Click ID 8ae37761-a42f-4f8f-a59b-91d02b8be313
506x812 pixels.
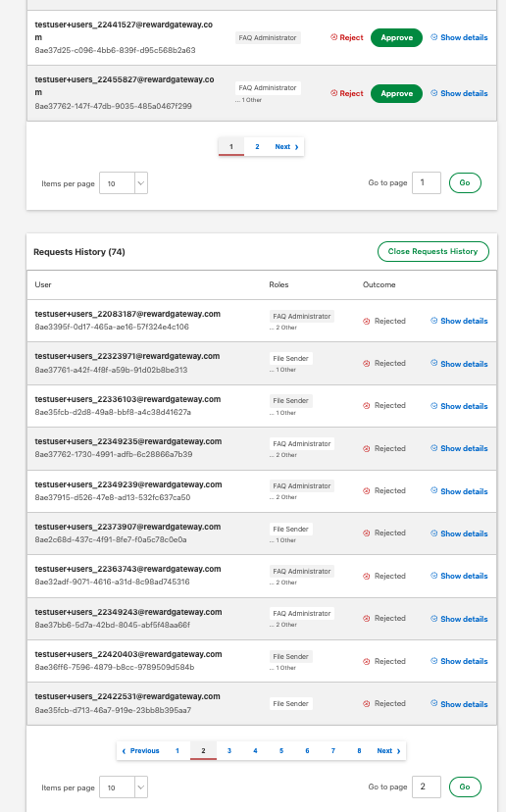tap(111, 370)
